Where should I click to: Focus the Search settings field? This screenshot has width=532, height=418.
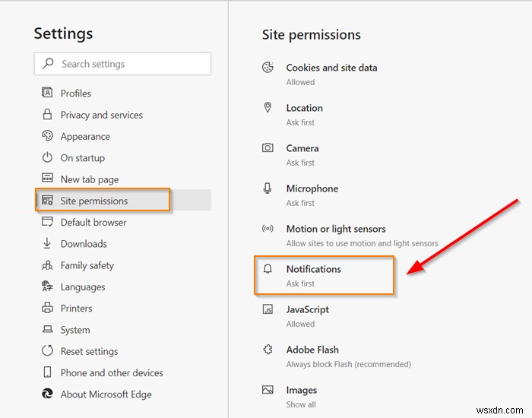tap(122, 64)
